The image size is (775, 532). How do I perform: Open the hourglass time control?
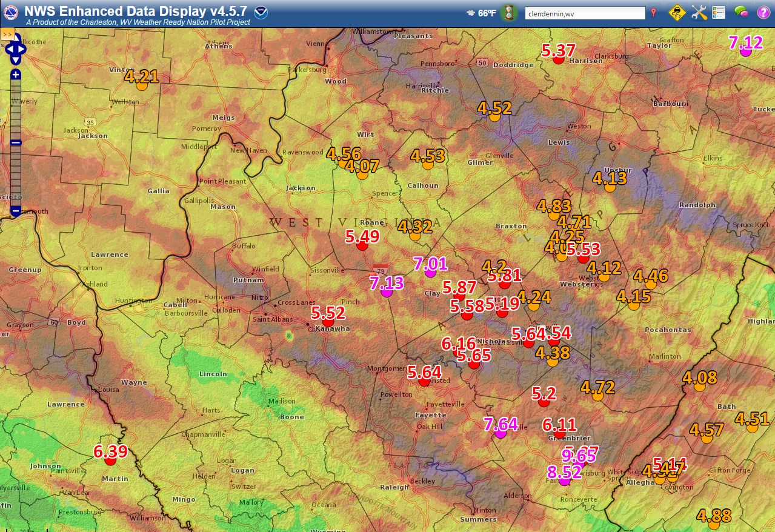point(508,13)
